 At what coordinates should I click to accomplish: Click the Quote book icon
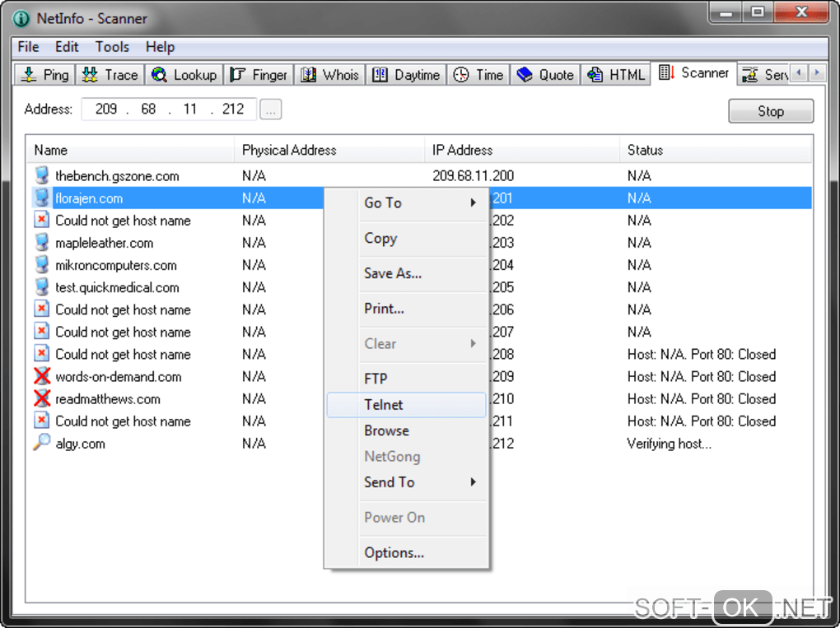point(525,75)
